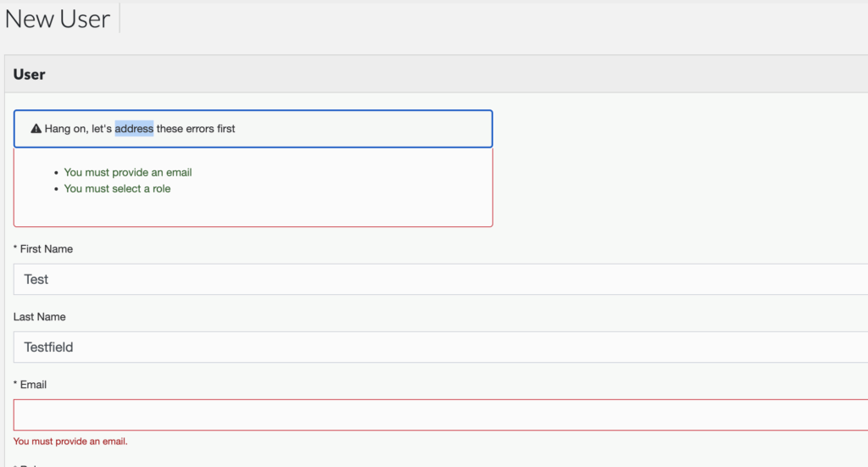
Task: Click the bullet before the role error
Action: point(56,189)
